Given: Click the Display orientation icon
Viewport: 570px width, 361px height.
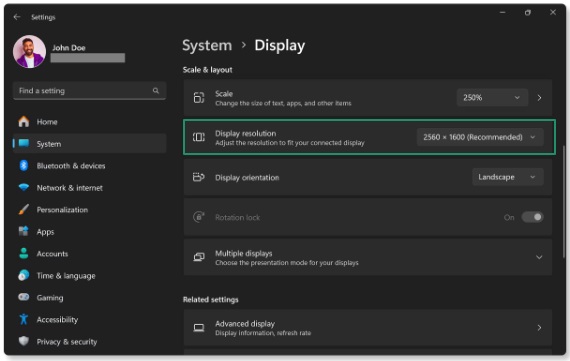Looking at the screenshot, I should 199,177.
